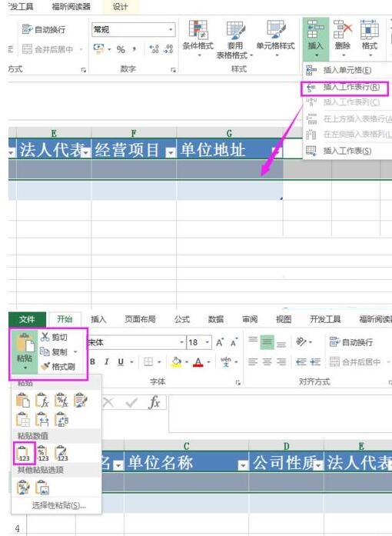This screenshot has height=536, width=392.
Task: Toggle Italic formatting I
Action: pos(107,361)
